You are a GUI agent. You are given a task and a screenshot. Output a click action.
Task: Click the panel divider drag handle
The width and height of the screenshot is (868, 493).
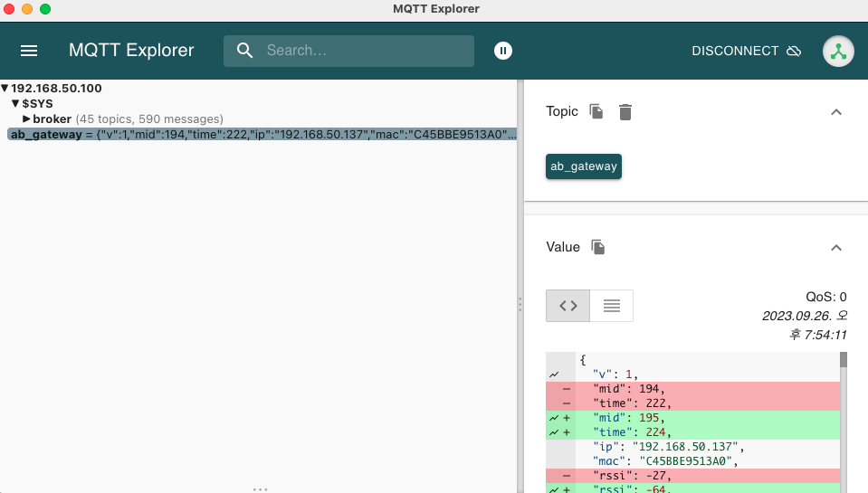click(x=520, y=304)
